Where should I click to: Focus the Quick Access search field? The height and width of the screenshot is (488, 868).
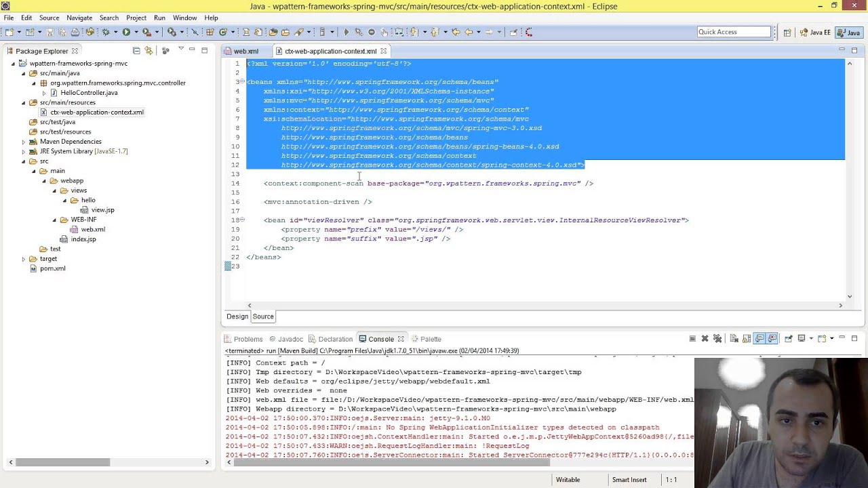pos(734,32)
